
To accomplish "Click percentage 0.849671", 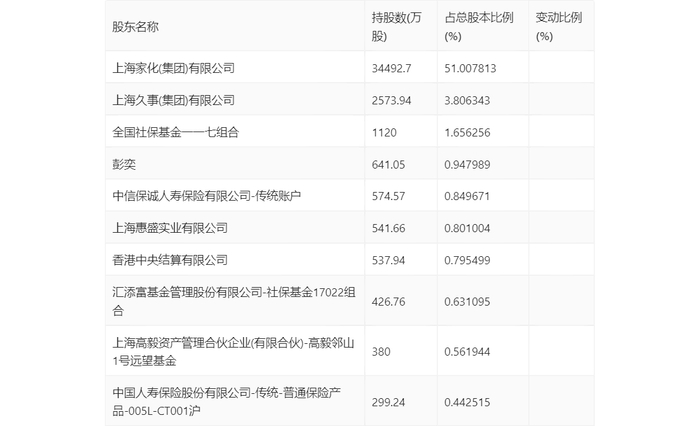I will (x=467, y=196).
